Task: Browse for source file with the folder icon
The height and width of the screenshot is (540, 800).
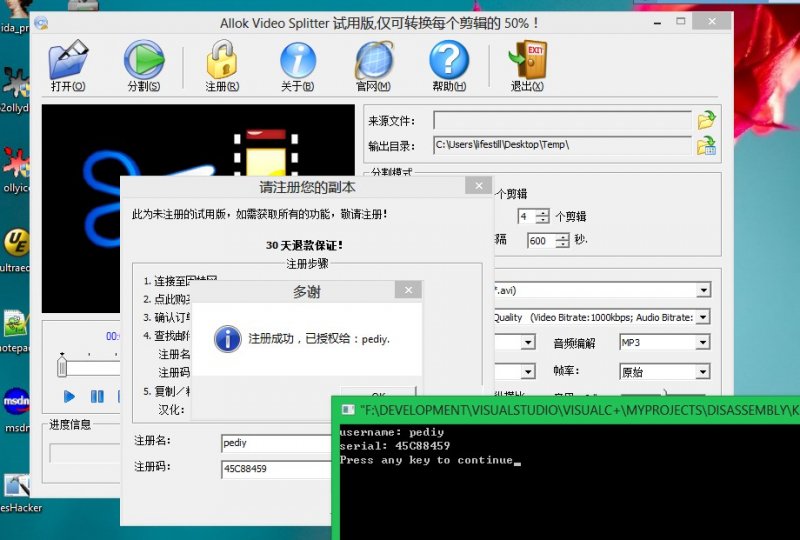Action: 707,120
